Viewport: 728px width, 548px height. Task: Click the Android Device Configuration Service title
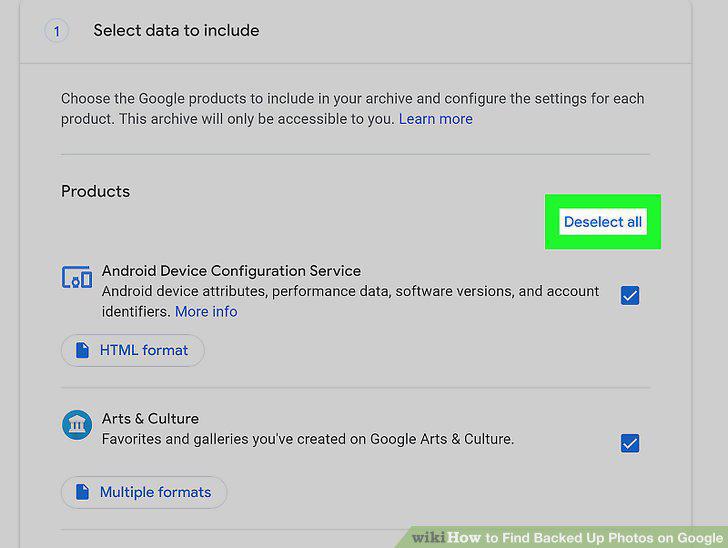pos(231,271)
